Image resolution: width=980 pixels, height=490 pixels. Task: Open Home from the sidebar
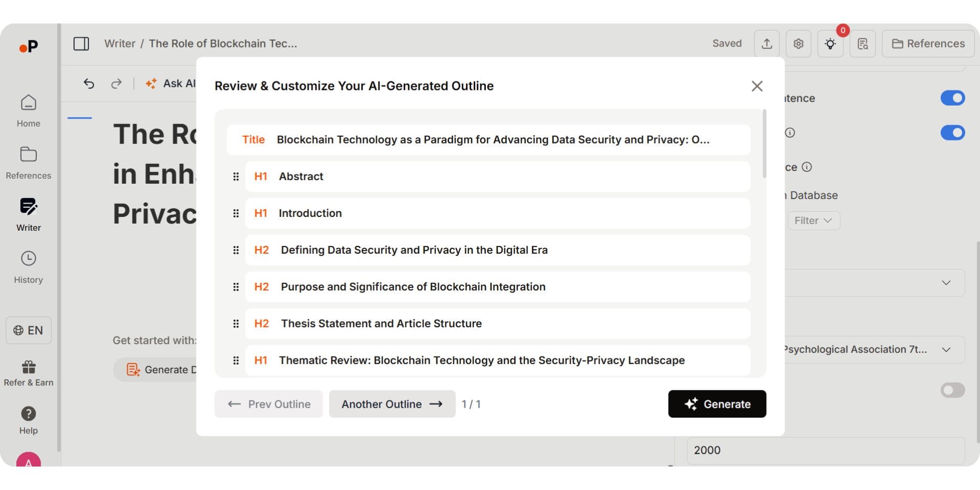pyautogui.click(x=29, y=111)
